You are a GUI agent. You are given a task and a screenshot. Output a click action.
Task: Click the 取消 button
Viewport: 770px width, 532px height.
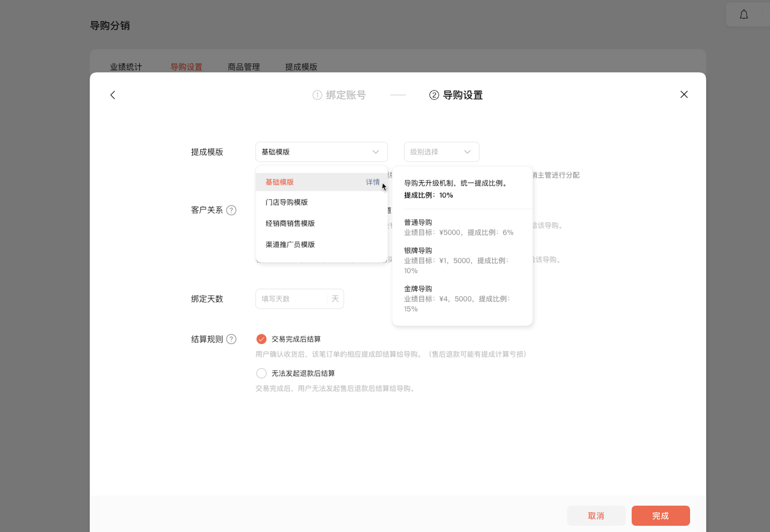[x=596, y=516]
